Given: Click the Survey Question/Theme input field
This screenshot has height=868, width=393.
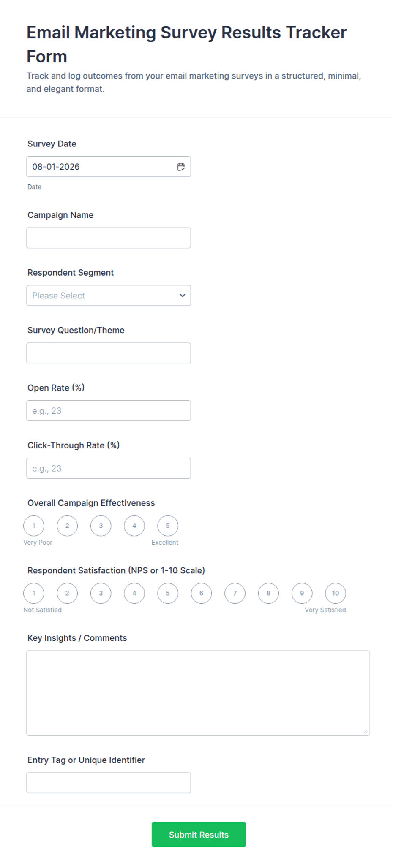Looking at the screenshot, I should pos(109,353).
